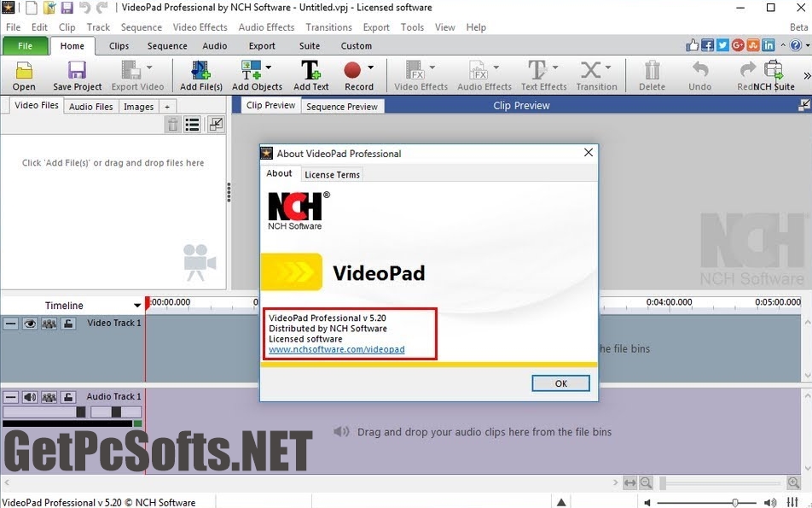This screenshot has width=812, height=508.
Task: Switch the file bin to list view
Action: pos(192,125)
